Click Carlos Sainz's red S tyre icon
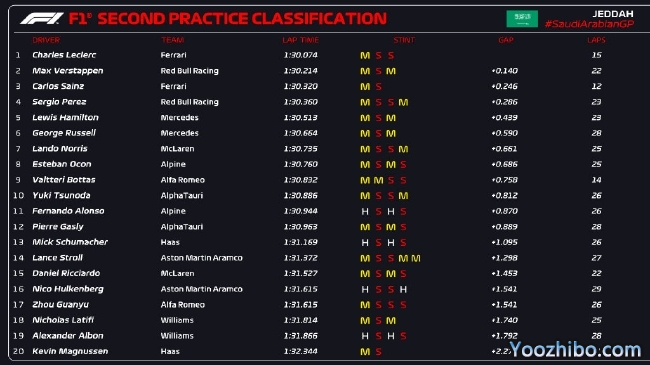The image size is (650, 365). click(378, 87)
